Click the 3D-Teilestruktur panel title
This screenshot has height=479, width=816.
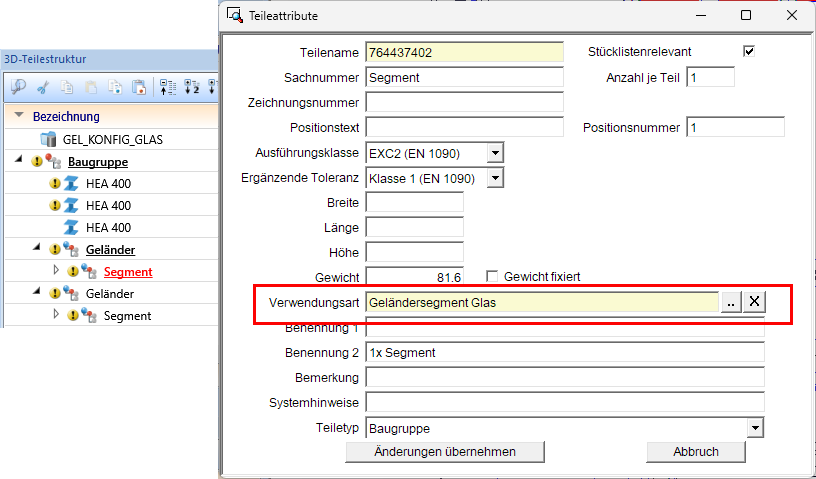click(45, 59)
